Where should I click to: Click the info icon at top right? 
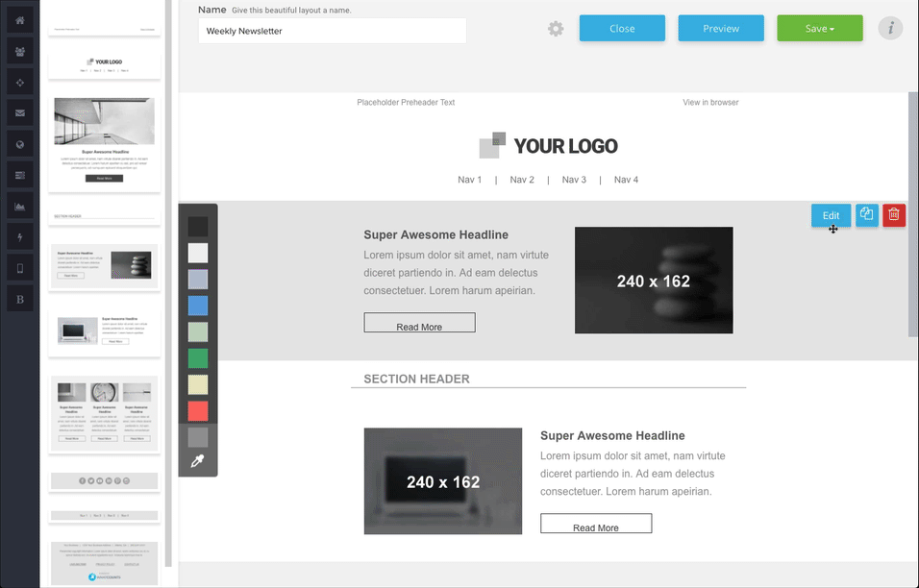point(890,29)
